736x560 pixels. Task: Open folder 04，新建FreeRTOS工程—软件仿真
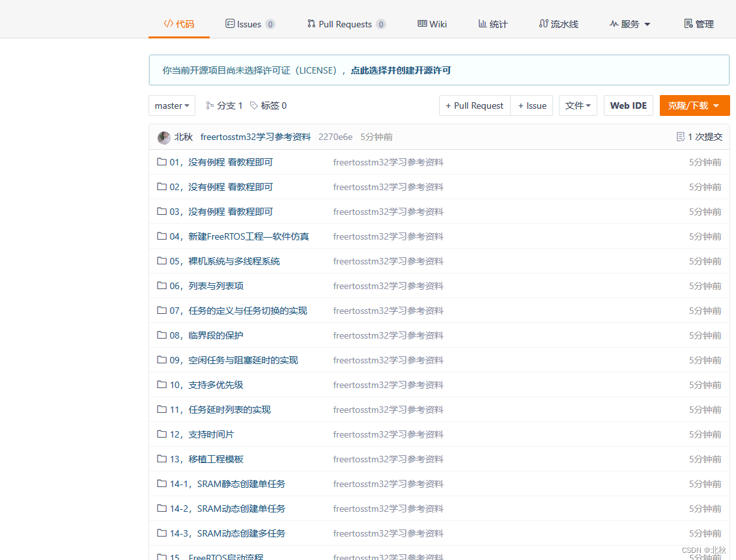point(239,236)
